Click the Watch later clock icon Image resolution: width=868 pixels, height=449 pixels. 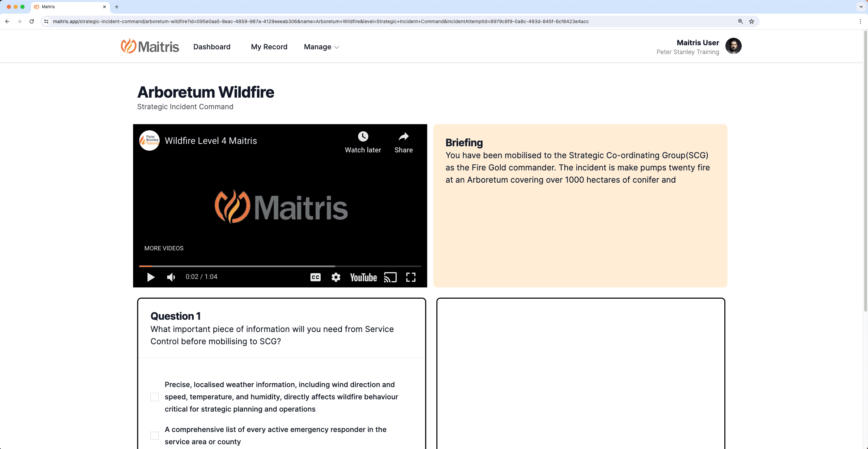click(363, 137)
